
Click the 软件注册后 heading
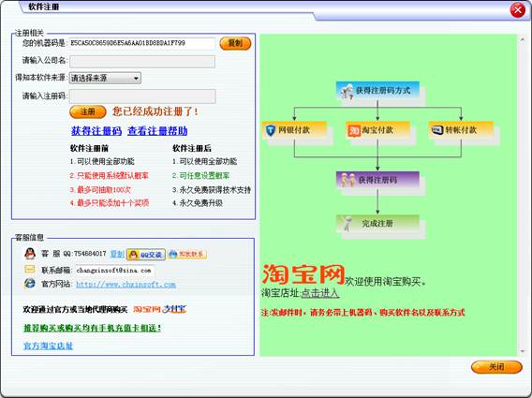coord(192,148)
